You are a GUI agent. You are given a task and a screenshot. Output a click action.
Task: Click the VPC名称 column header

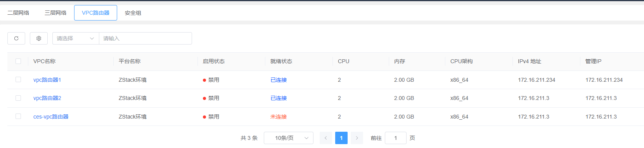pos(45,61)
